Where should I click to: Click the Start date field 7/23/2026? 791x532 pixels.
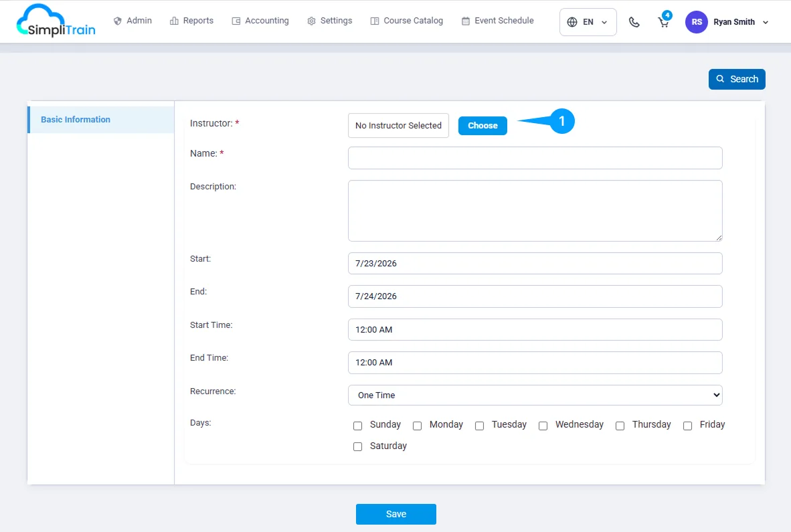535,263
